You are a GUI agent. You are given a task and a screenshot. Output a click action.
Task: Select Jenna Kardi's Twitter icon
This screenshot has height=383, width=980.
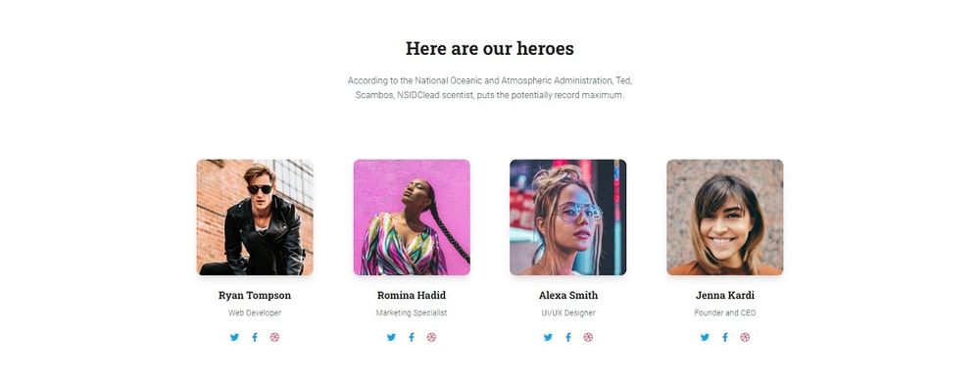(705, 337)
